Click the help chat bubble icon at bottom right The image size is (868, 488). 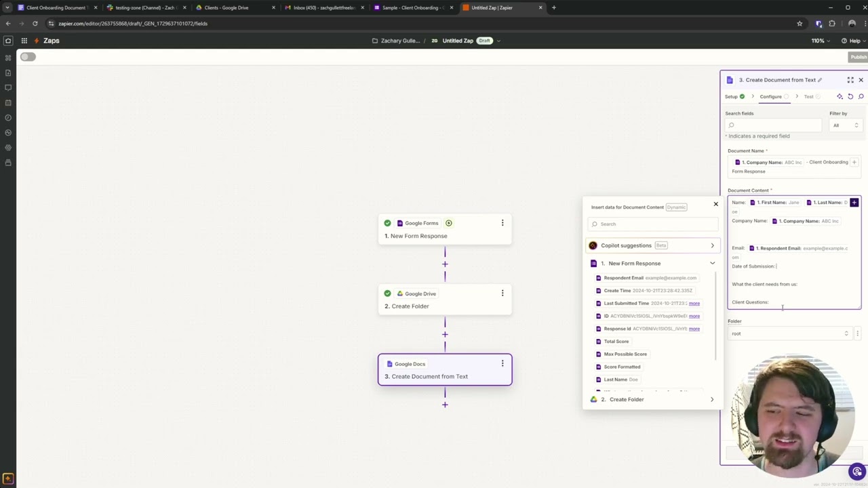point(857,471)
